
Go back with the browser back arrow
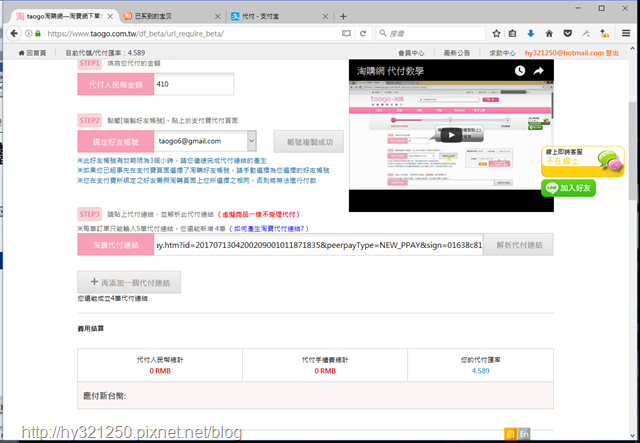[14, 33]
